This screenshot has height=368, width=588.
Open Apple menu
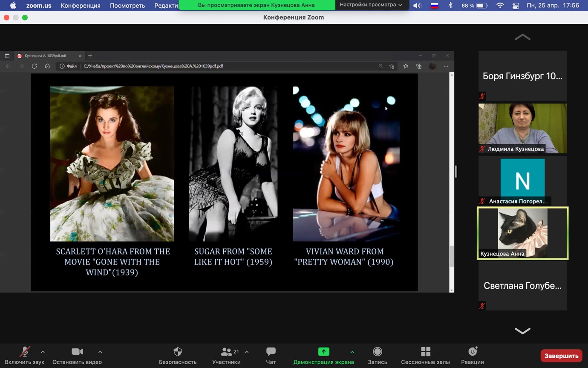pos(13,6)
